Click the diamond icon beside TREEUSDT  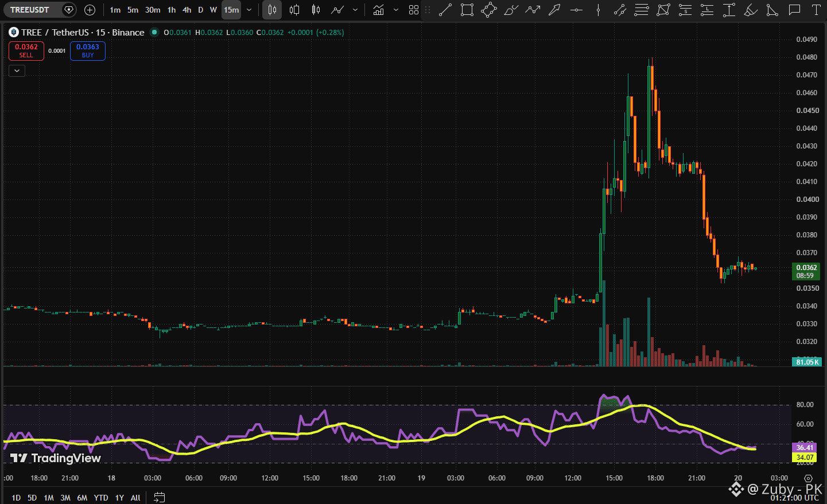point(68,10)
